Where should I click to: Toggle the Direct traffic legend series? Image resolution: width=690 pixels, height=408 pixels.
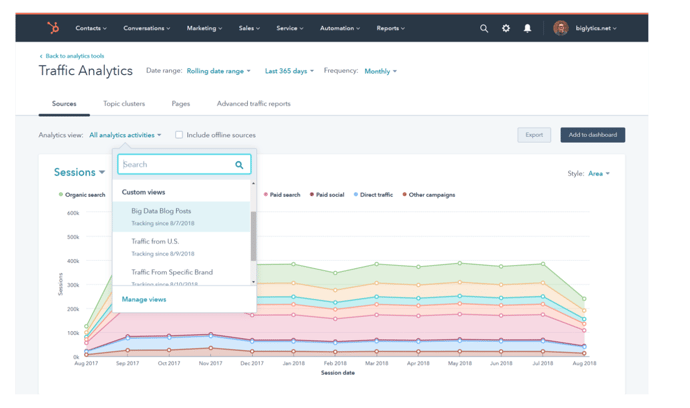point(373,195)
